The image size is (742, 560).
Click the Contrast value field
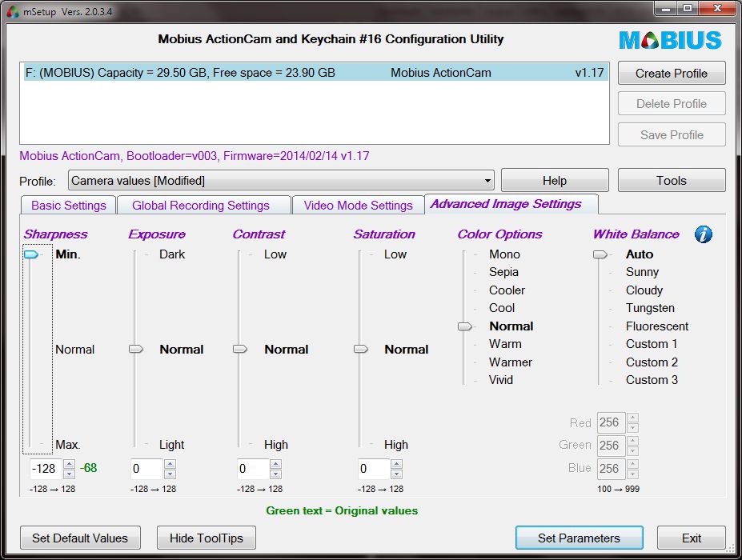click(x=253, y=469)
